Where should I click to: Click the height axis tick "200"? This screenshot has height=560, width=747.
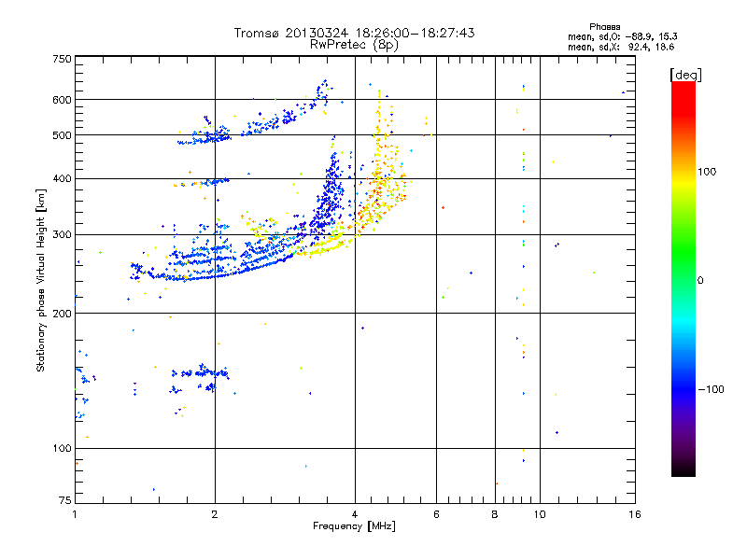pyautogui.click(x=62, y=314)
